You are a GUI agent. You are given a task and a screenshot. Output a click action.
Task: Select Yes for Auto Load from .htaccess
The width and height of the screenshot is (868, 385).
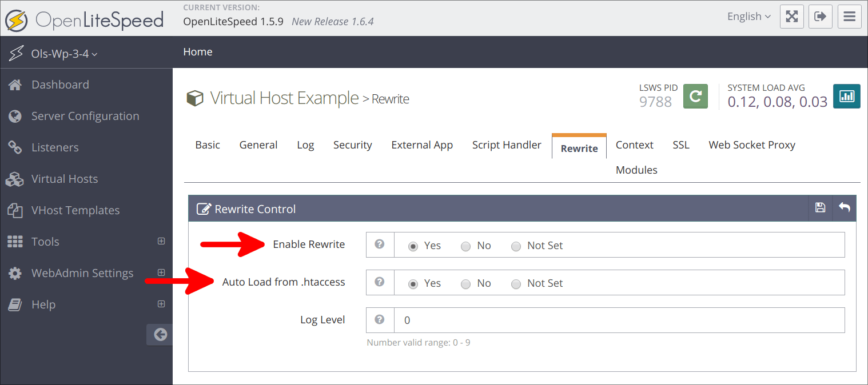(413, 284)
